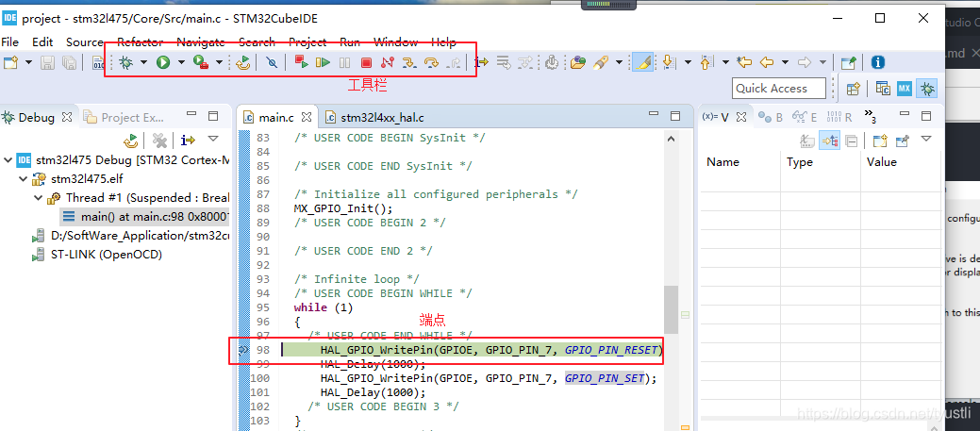
Task: Switch to the C/C++ perspective
Action: coord(883,89)
